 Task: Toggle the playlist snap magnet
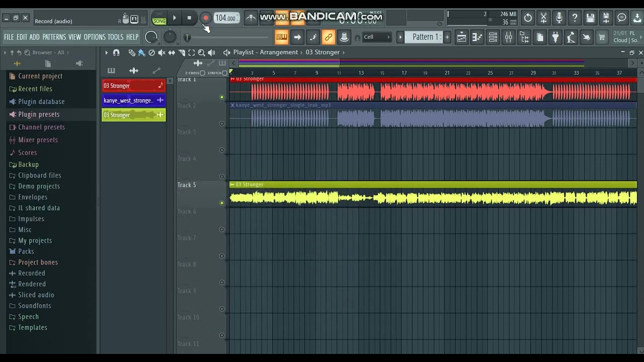(x=116, y=52)
